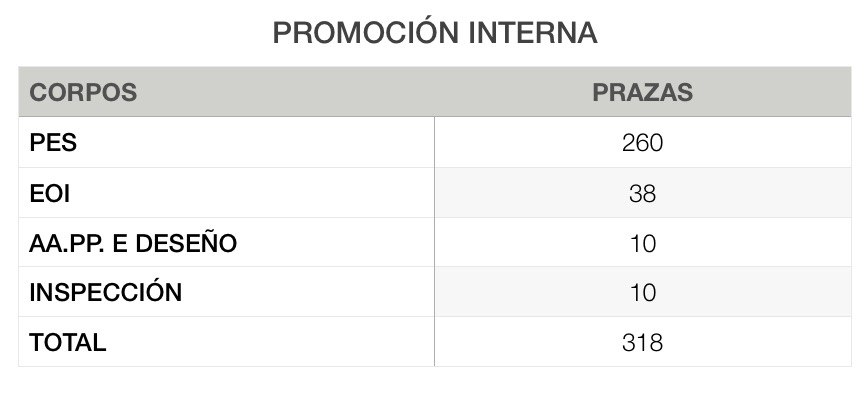Click the INSPECCIÓN row label
This screenshot has width=868, height=402.
(106, 292)
